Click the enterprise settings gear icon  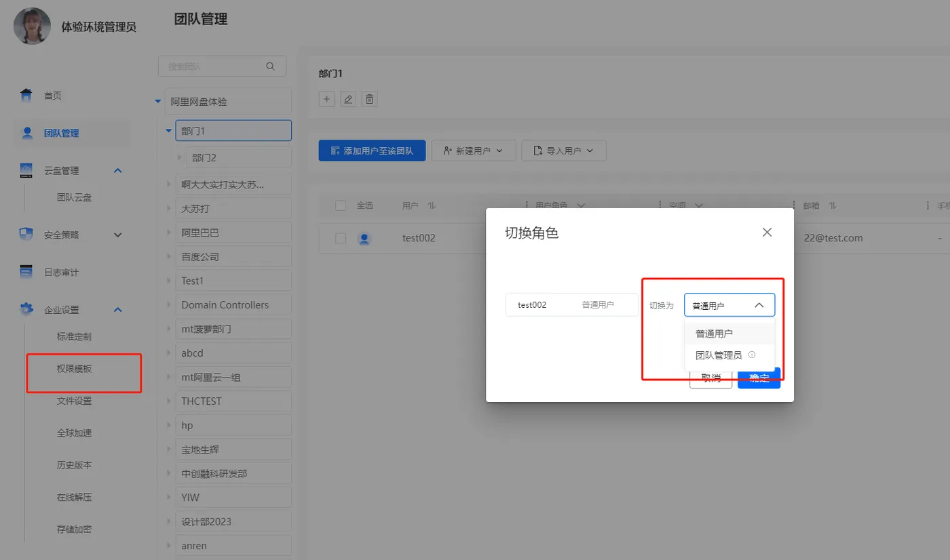(x=26, y=310)
